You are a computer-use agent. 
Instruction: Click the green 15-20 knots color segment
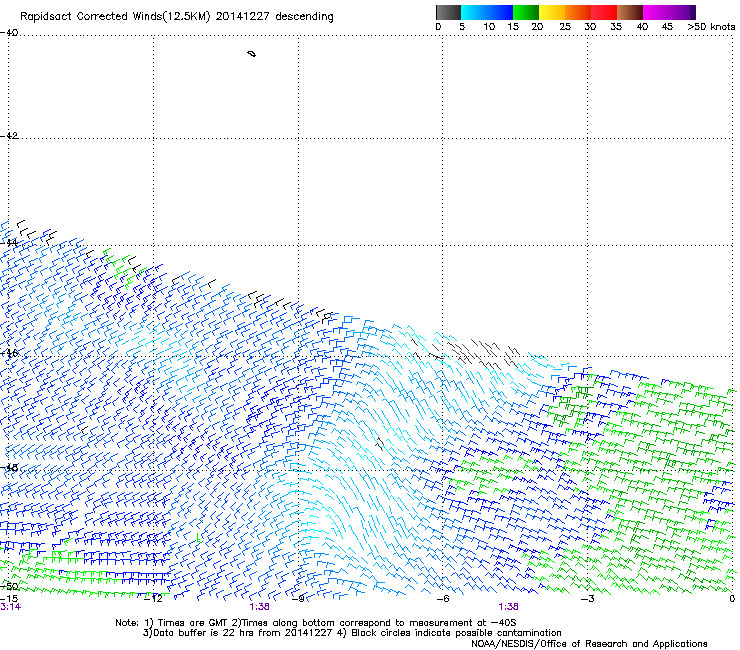tap(525, 12)
